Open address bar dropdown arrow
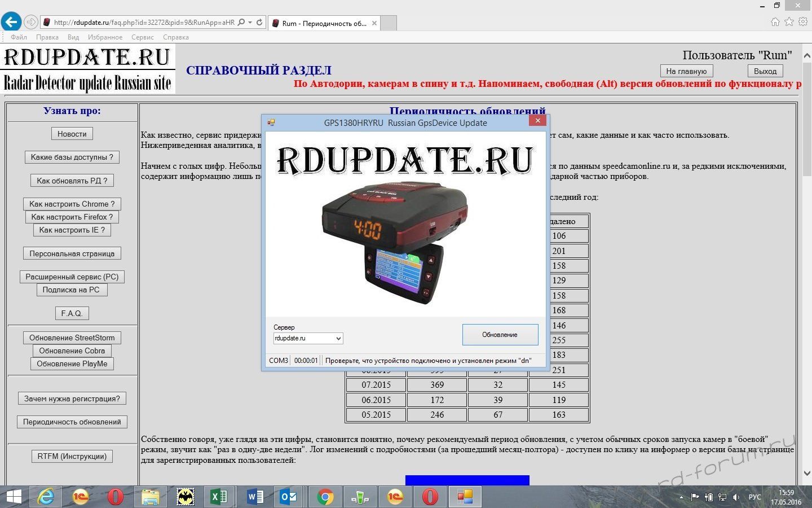This screenshot has width=812, height=508. click(250, 23)
